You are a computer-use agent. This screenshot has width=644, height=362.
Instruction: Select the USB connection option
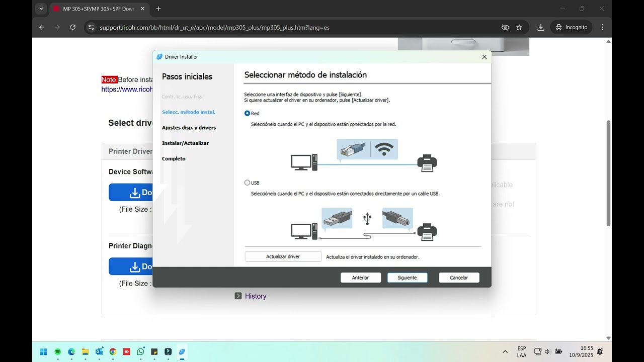(x=247, y=183)
